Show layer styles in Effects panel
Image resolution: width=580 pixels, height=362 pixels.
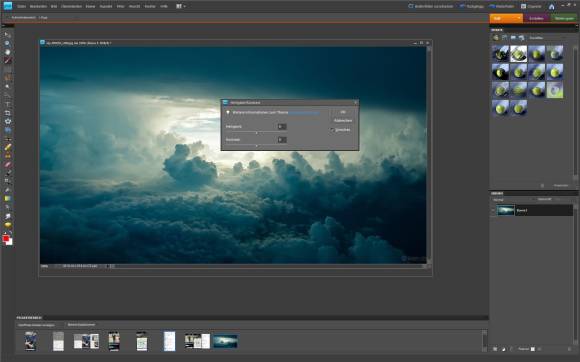click(x=504, y=38)
